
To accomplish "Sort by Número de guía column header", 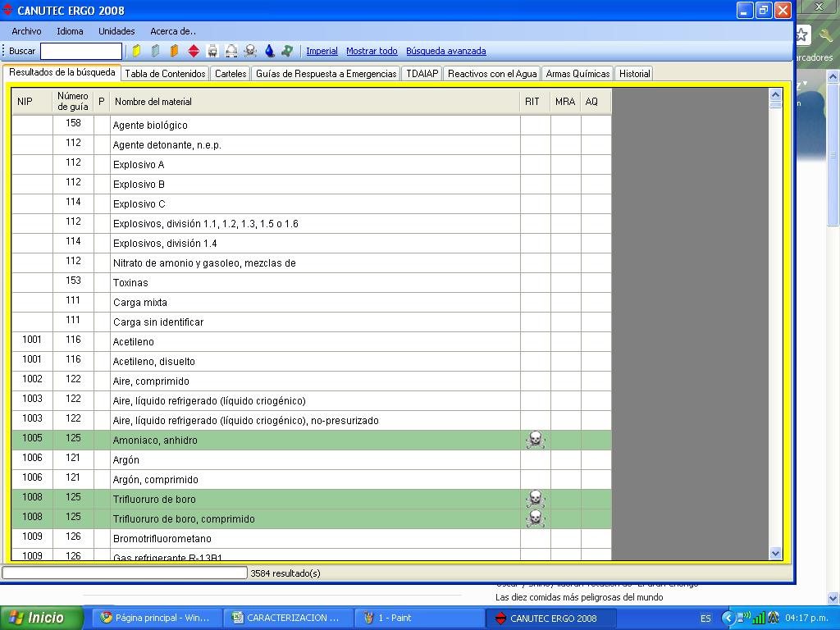I will tap(73, 101).
